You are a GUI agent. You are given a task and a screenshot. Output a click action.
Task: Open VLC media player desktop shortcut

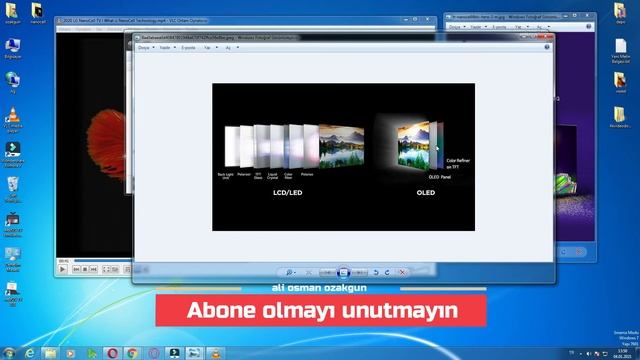(13, 119)
